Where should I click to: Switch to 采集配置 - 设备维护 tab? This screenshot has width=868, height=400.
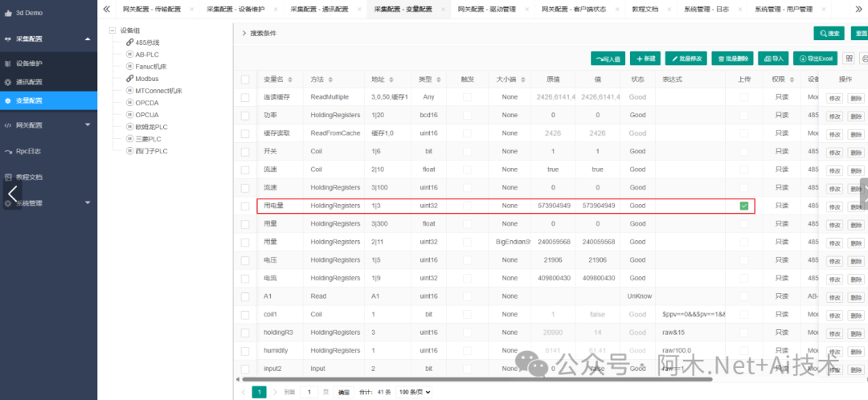[x=235, y=10]
